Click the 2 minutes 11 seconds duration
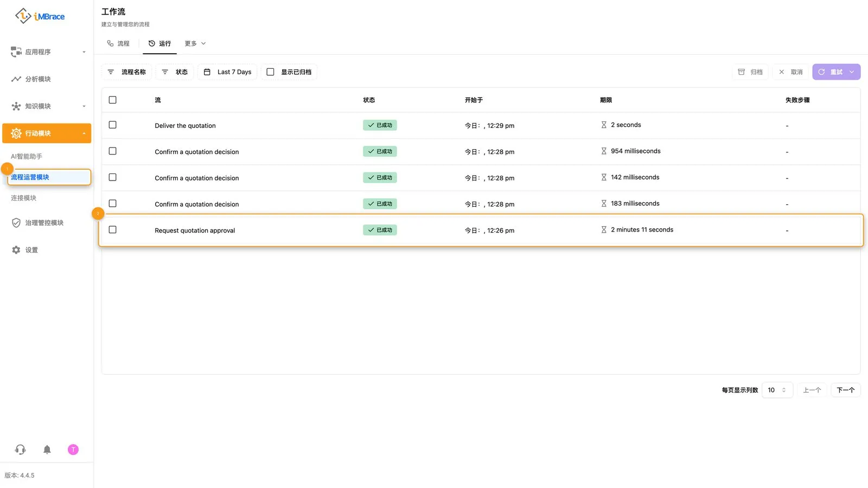 [x=637, y=230]
